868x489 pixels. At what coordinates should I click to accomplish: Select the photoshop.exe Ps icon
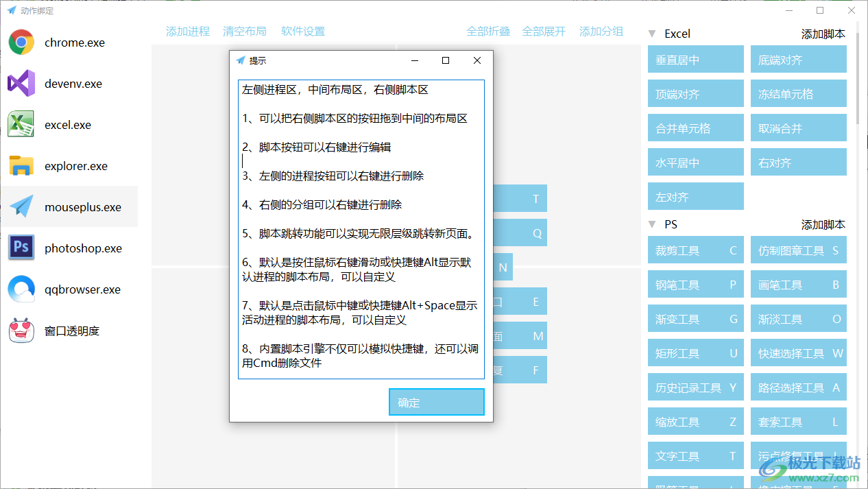pyautogui.click(x=21, y=248)
